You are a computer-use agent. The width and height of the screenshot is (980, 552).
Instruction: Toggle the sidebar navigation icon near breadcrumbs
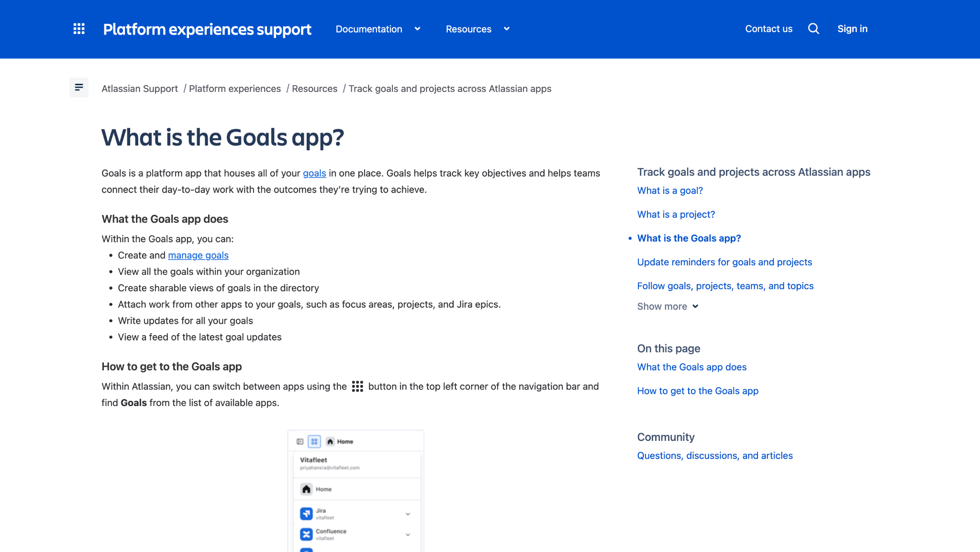pos(79,87)
